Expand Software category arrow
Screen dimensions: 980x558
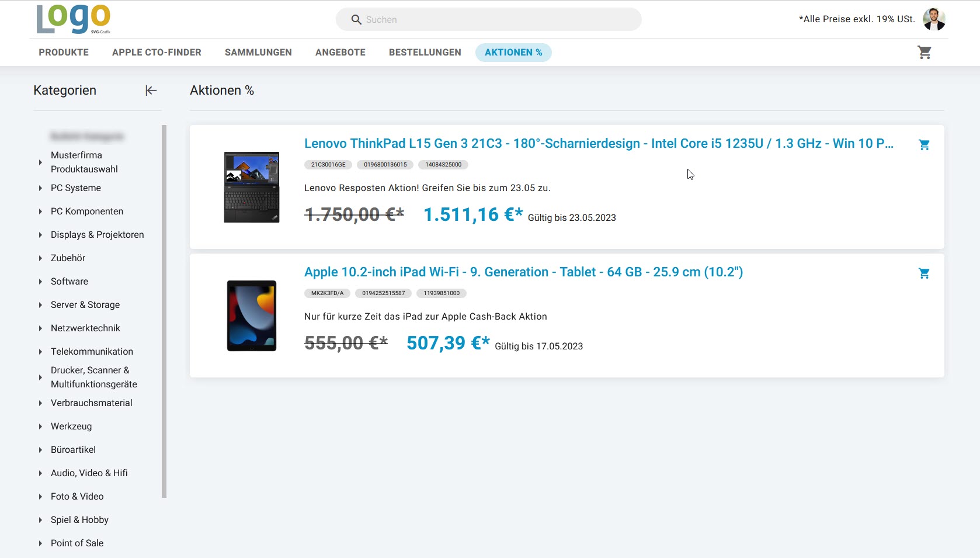click(40, 282)
